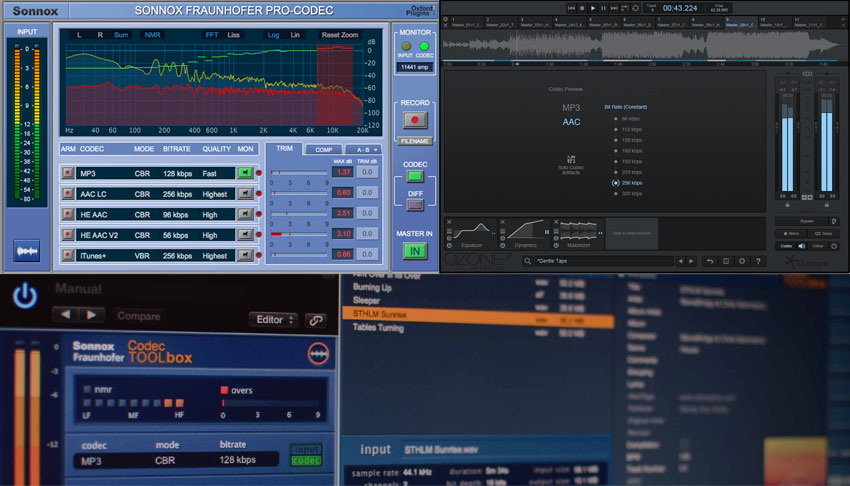
Task: Open the Ozone Dynamics module
Action: [x=525, y=234]
